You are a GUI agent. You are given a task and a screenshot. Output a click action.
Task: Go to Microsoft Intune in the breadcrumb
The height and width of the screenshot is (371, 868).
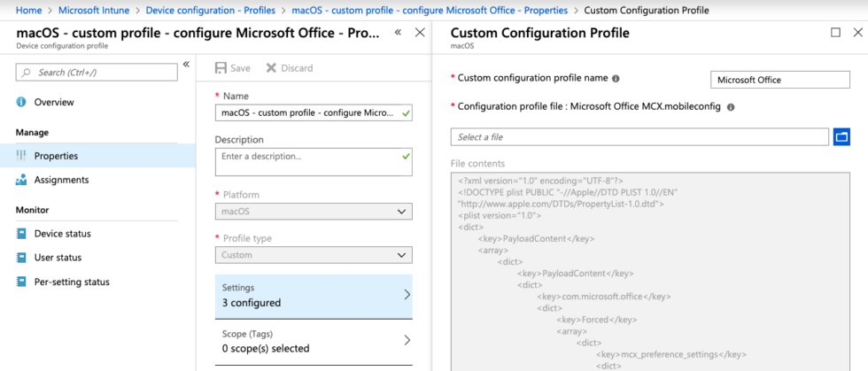94,10
